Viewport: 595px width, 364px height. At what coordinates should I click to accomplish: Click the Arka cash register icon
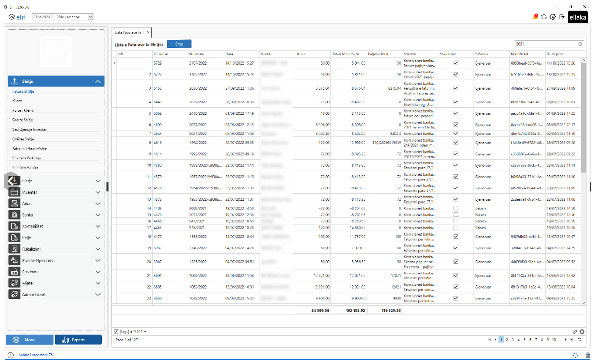14,203
